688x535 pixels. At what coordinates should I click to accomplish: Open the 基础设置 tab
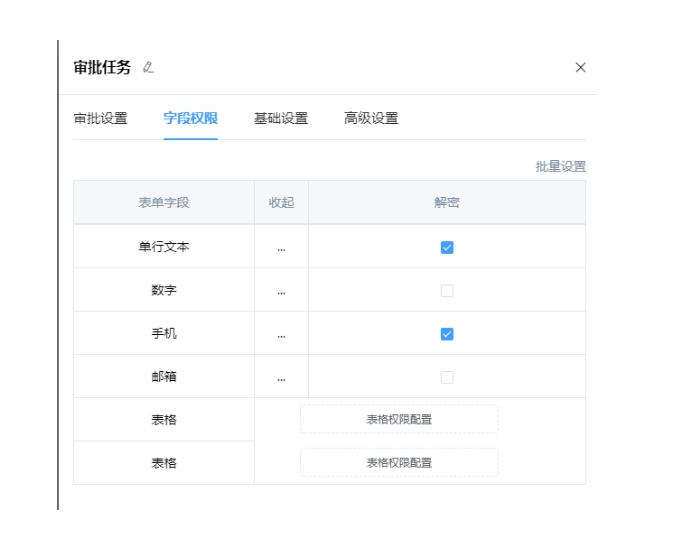pos(281,118)
